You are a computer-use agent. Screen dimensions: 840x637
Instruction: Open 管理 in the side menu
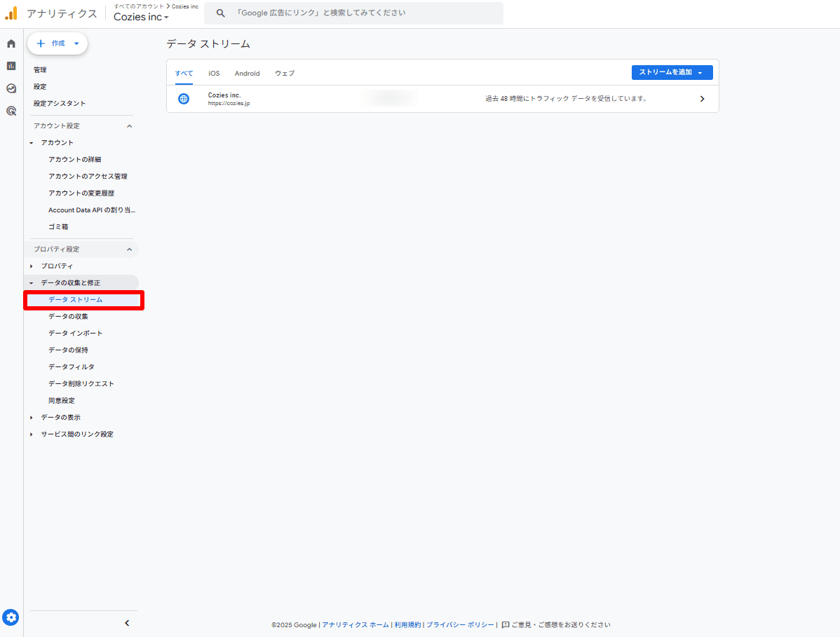40,69
